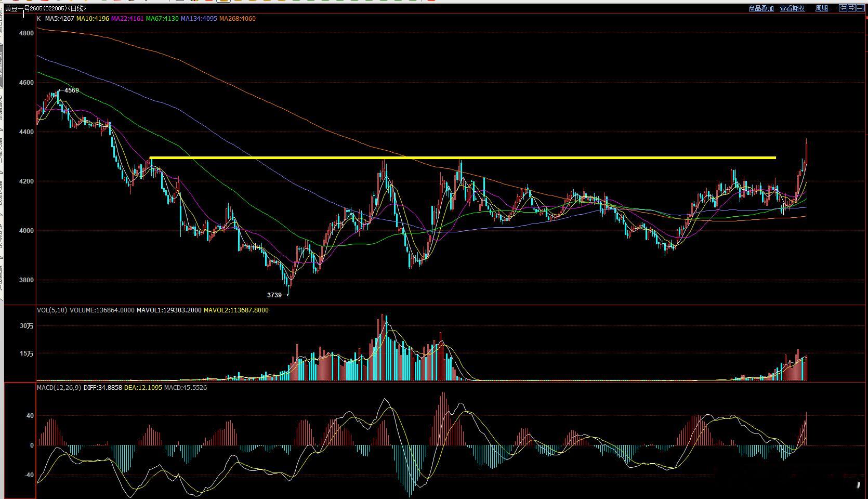This screenshot has width=868, height=499.
Task: Select the MA134:4095 indicator label
Action: [x=199, y=19]
